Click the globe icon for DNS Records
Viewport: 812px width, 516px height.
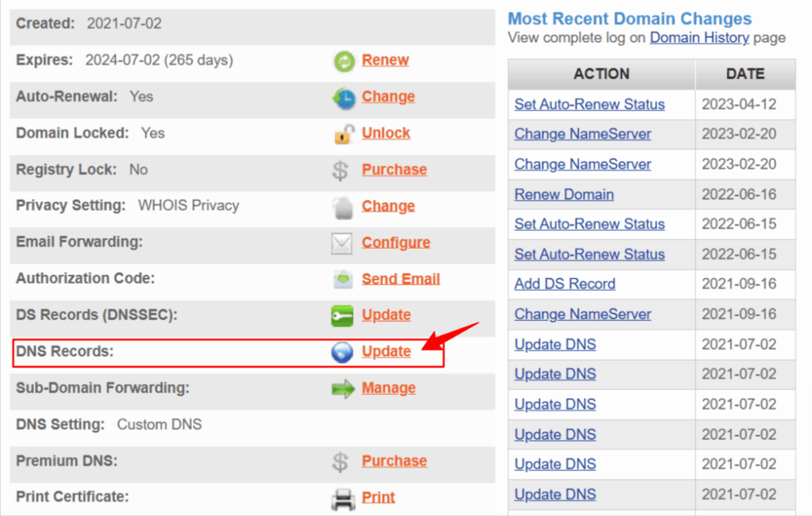[342, 352]
